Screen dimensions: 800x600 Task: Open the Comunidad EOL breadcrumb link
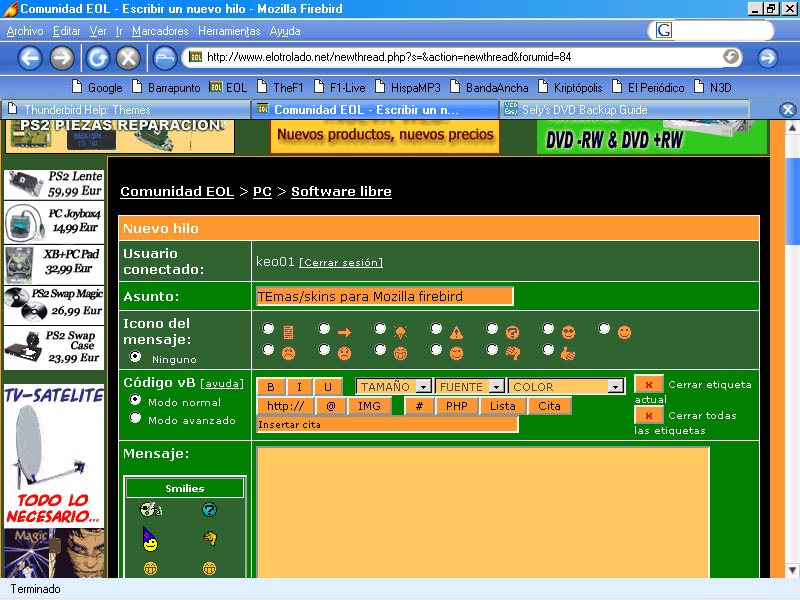pyautogui.click(x=177, y=192)
